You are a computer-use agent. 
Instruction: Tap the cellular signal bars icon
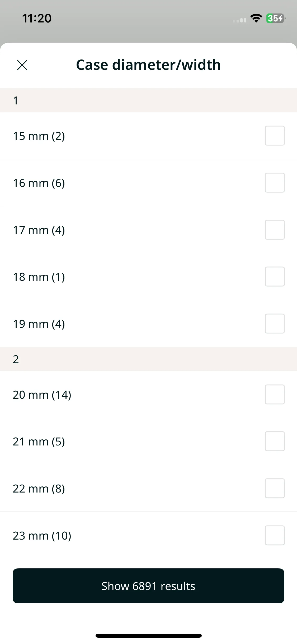240,20
